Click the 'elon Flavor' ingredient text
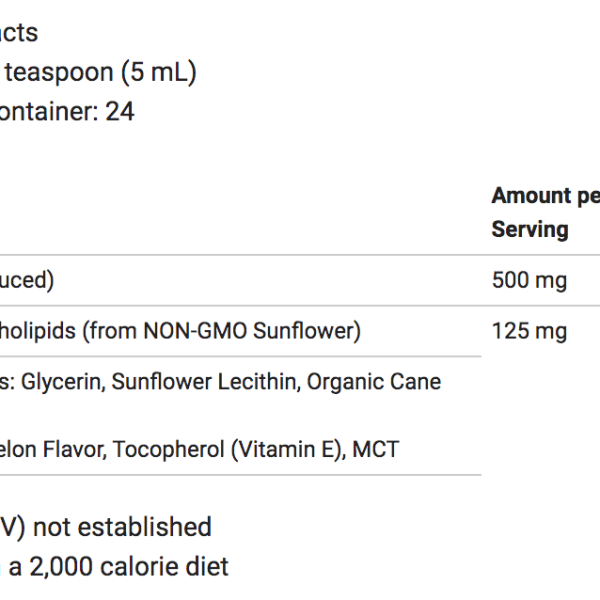This screenshot has height=600, width=600. tap(53, 449)
